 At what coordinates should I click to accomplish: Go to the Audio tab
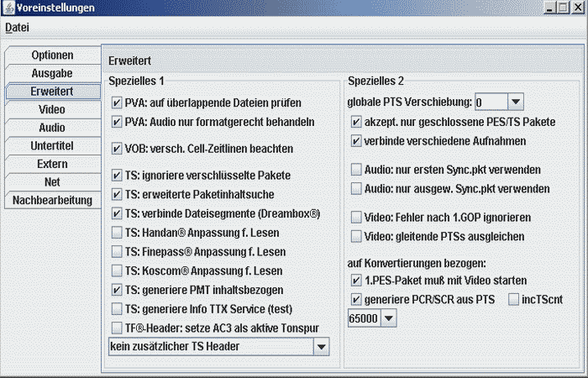tap(52, 128)
